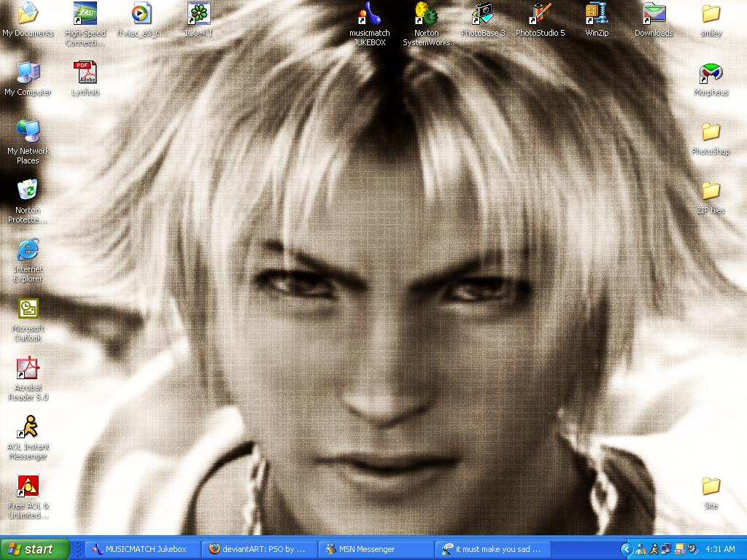Image resolution: width=747 pixels, height=560 pixels.
Task: Select the ZIP files folder icon
Action: [x=711, y=191]
